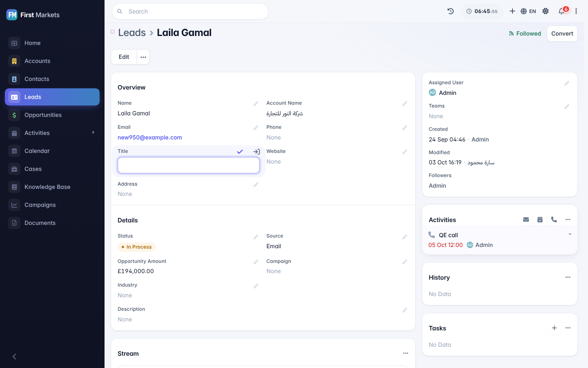The height and width of the screenshot is (368, 588).
Task: Open the new950@example.com email link
Action: [150, 137]
